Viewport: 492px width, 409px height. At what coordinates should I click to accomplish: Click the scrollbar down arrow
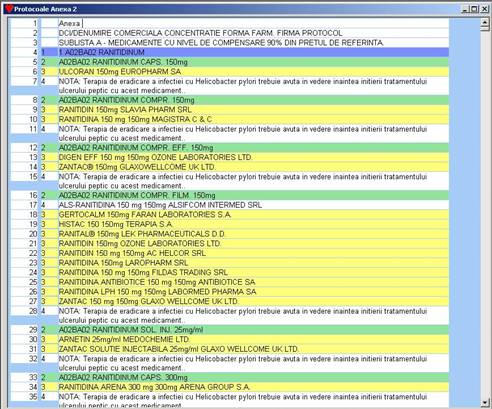click(485, 403)
